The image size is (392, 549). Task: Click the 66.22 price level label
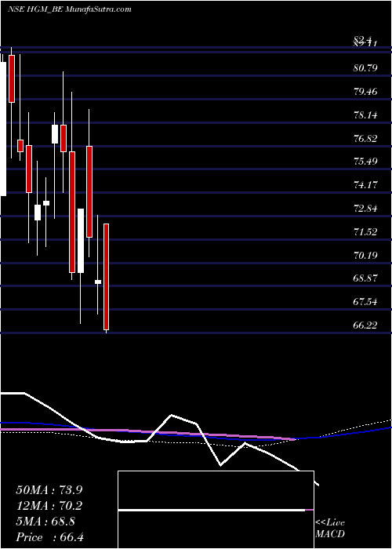point(365,325)
